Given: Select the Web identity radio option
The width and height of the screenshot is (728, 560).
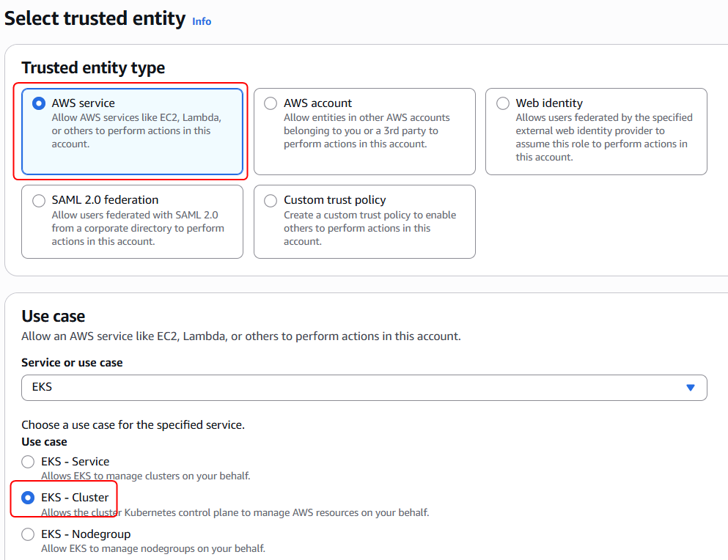Looking at the screenshot, I should tap(503, 103).
